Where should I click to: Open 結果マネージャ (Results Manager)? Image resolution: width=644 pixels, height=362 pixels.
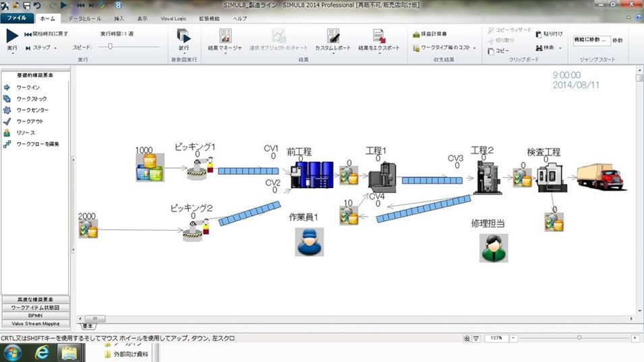pyautogui.click(x=225, y=36)
